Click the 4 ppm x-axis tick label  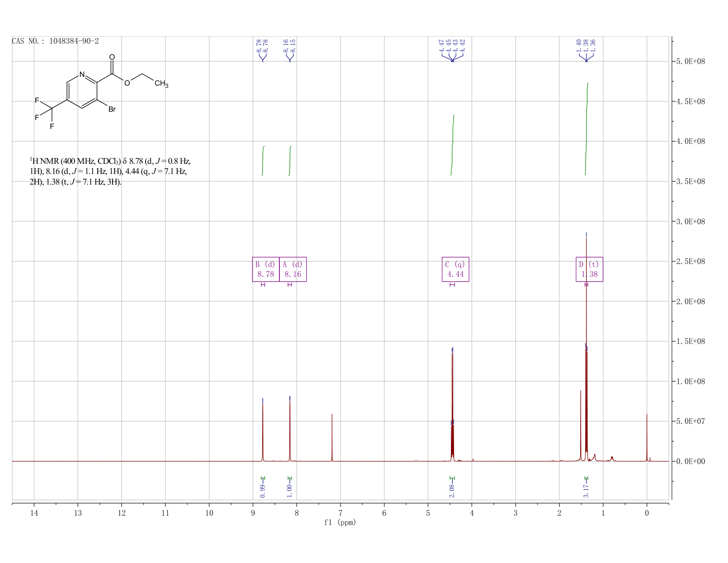[x=472, y=513]
